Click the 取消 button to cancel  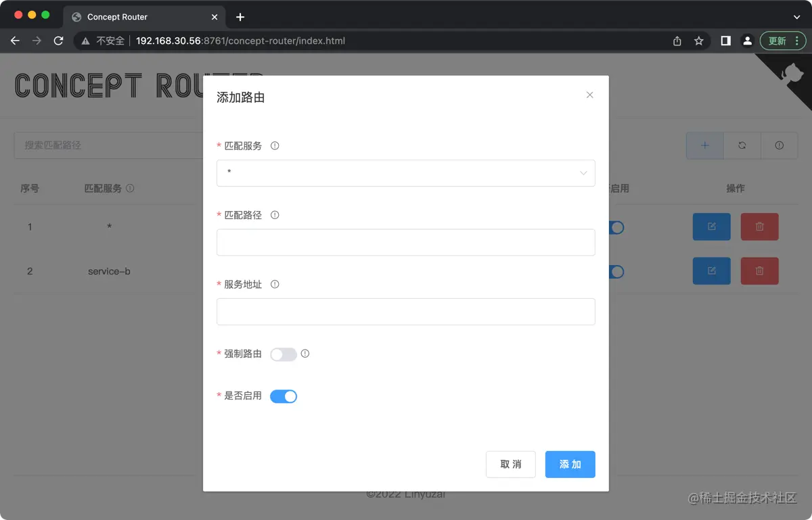(510, 465)
